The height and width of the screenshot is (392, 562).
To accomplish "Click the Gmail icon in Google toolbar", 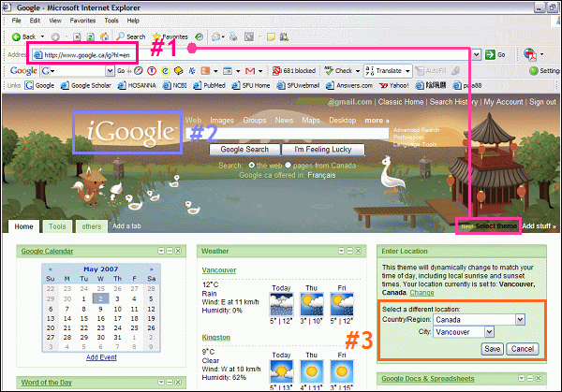I will 250,71.
